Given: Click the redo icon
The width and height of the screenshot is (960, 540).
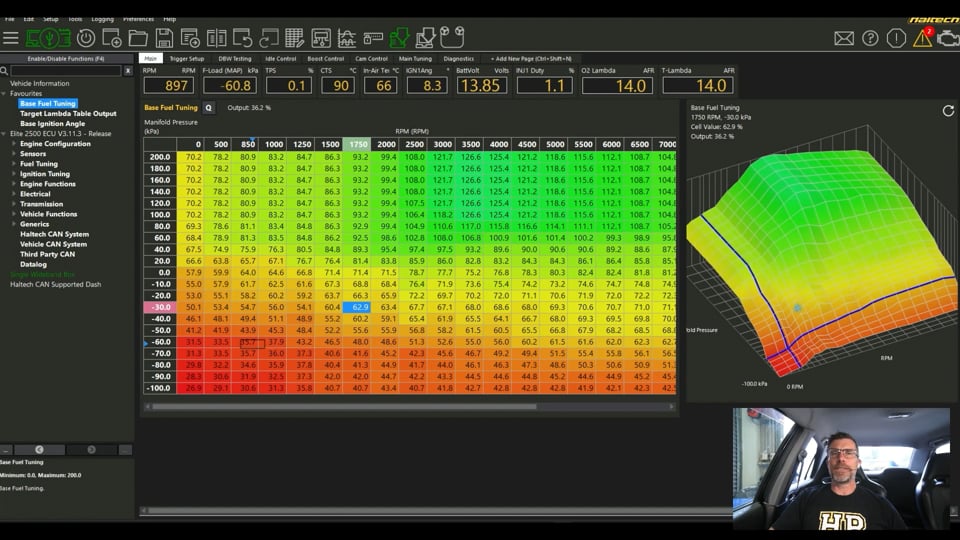Looking at the screenshot, I should (269, 38).
